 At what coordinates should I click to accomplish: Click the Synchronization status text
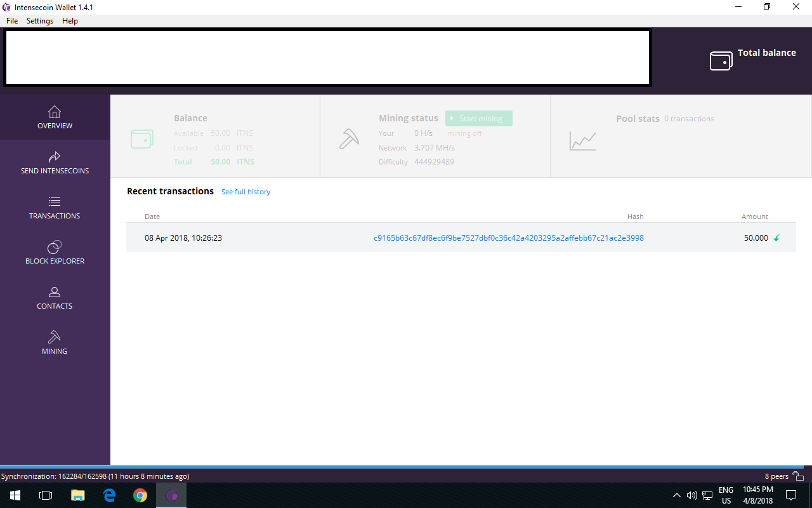click(95, 476)
